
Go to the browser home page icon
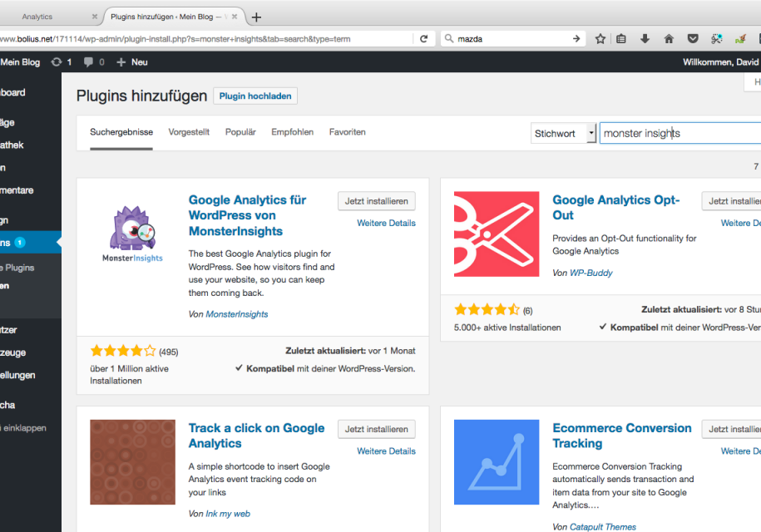point(669,39)
